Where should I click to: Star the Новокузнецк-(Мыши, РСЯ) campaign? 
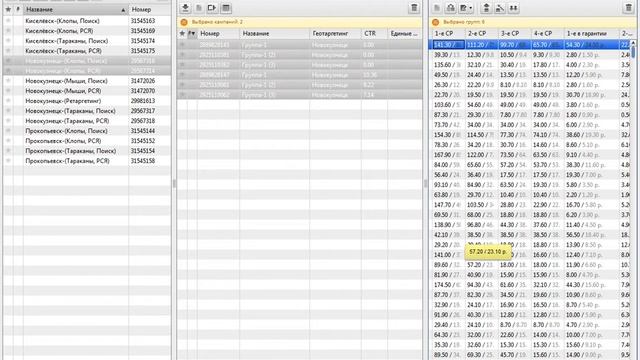[x=8, y=91]
